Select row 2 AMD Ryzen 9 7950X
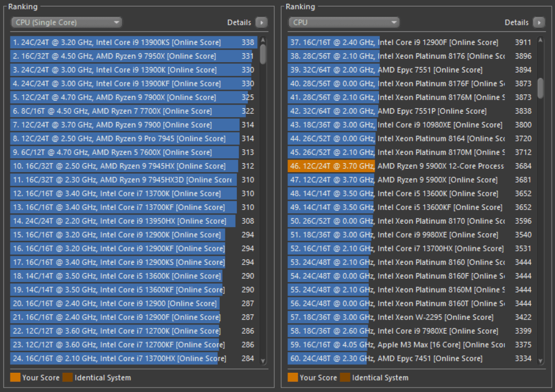The width and height of the screenshot is (555, 392). tap(134, 56)
